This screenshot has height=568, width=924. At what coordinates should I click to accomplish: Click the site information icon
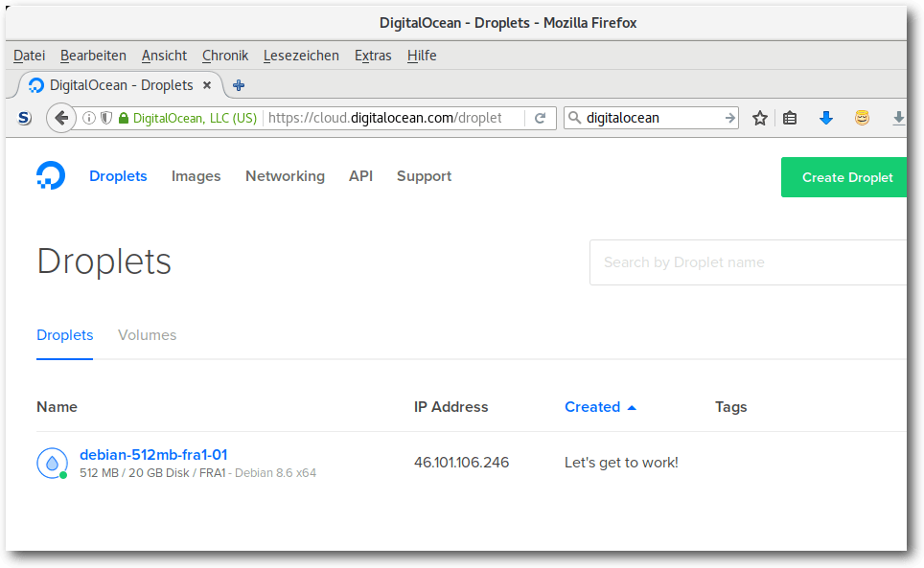[88, 119]
